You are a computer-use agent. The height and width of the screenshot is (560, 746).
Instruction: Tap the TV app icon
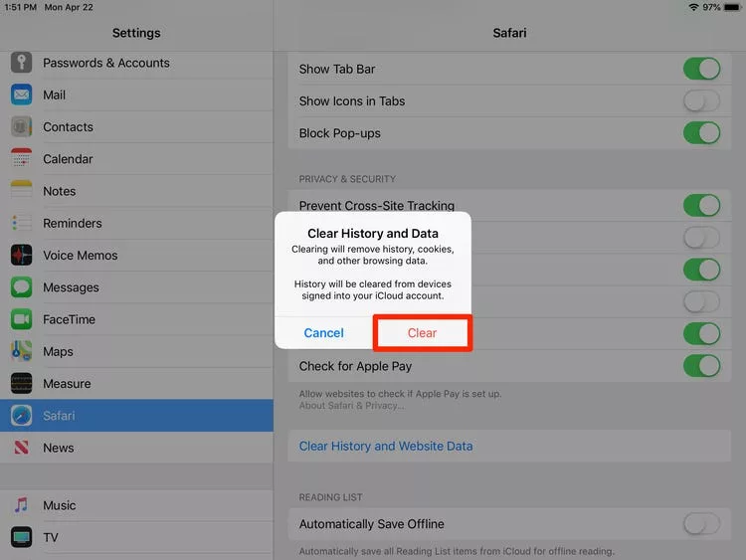(22, 537)
